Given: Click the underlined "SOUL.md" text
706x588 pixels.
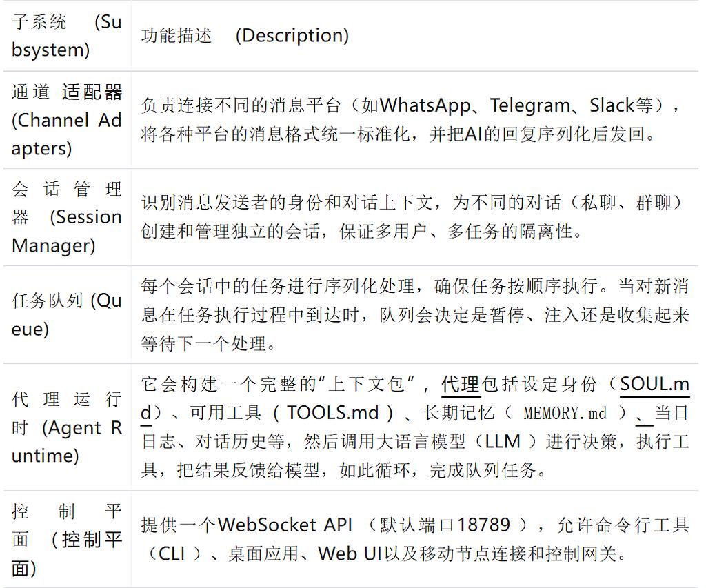Looking at the screenshot, I should [654, 385].
